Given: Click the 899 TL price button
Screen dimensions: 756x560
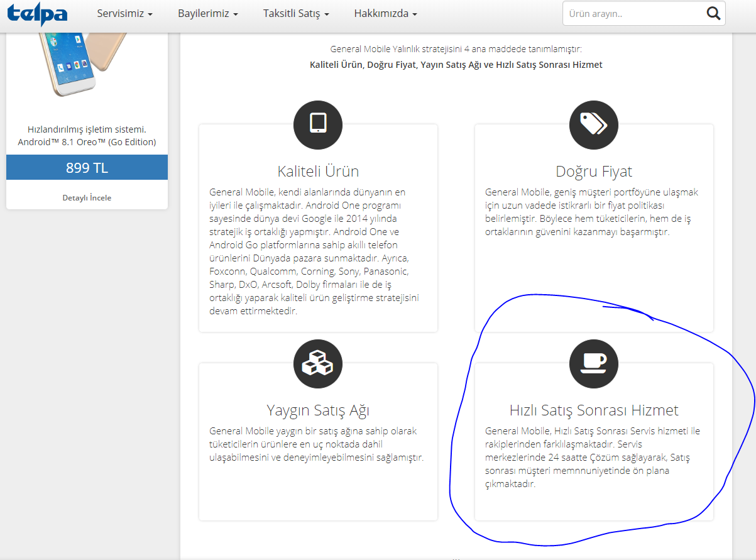Looking at the screenshot, I should point(87,168).
